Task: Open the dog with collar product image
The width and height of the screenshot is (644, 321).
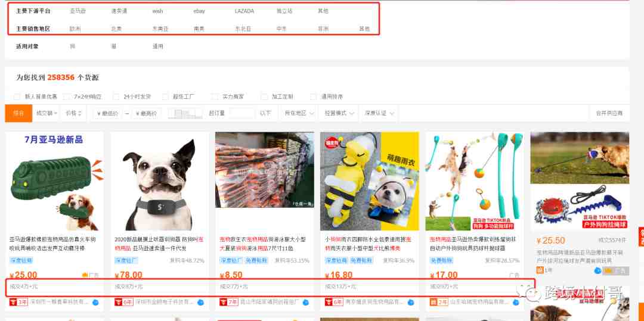Action: point(159,181)
